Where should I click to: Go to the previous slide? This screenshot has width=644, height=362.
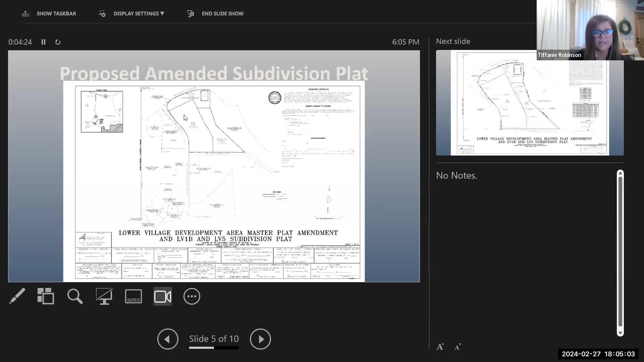tap(168, 339)
